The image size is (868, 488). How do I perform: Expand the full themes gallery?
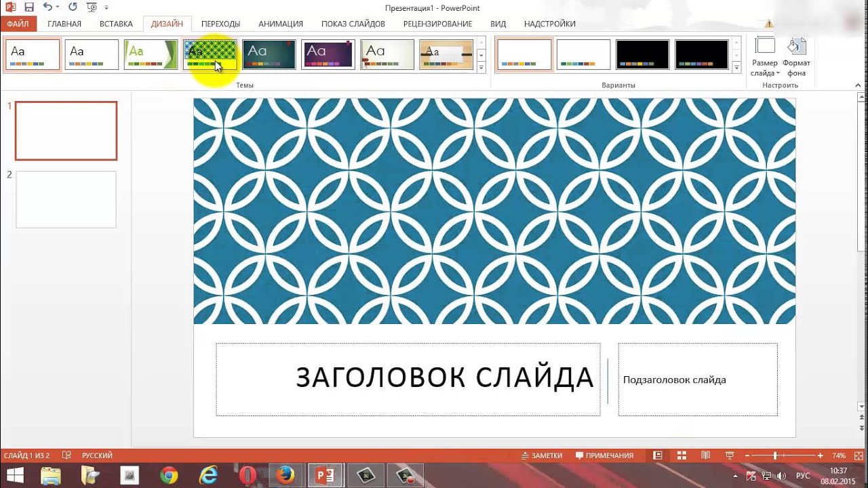tap(481, 67)
